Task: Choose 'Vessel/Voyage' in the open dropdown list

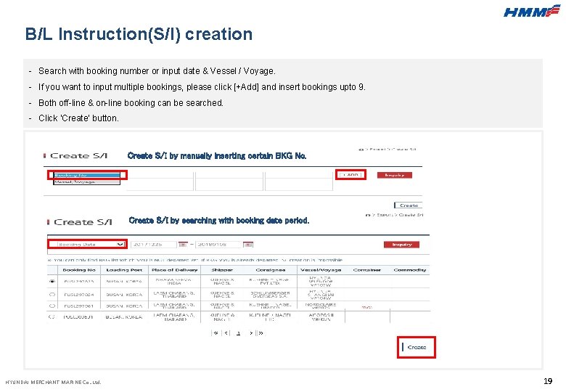Action: (x=86, y=182)
